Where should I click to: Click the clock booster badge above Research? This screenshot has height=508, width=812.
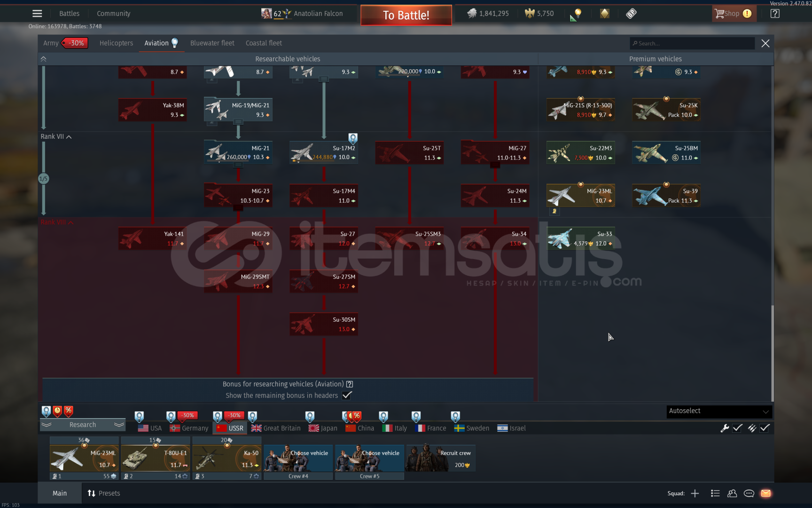click(x=57, y=411)
